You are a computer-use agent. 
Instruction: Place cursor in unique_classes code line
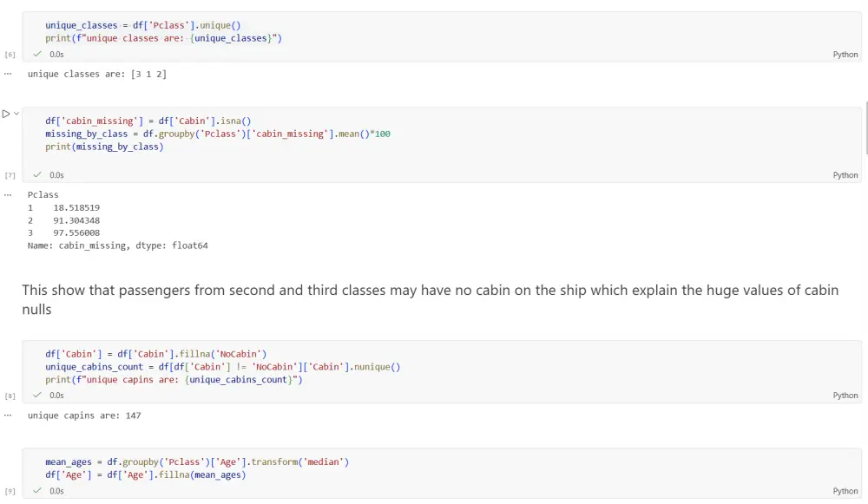pyautogui.click(x=143, y=25)
